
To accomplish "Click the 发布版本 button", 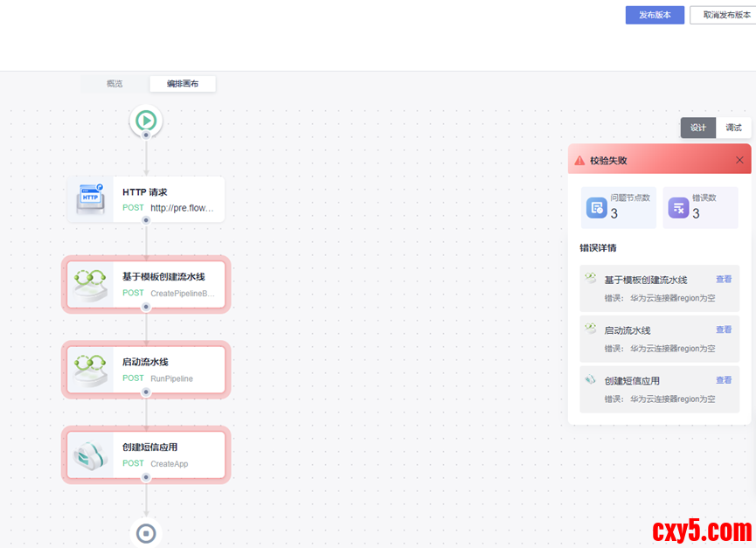I will [x=655, y=15].
